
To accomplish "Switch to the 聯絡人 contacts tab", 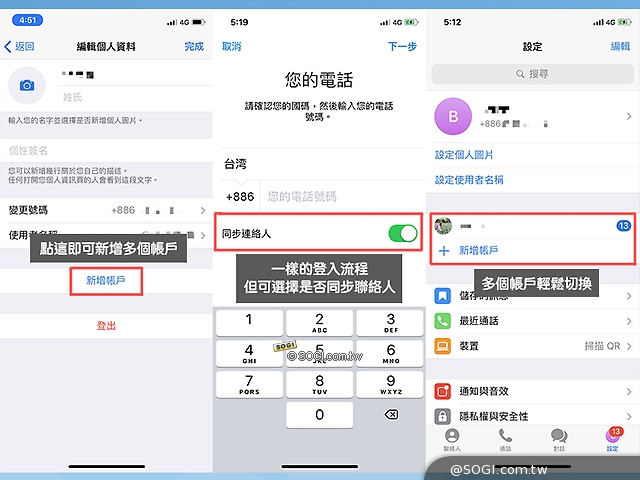I will click(452, 440).
